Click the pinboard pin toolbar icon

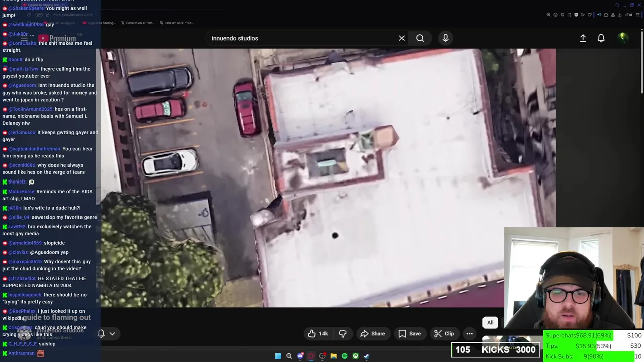pyautogui.click(x=562, y=15)
